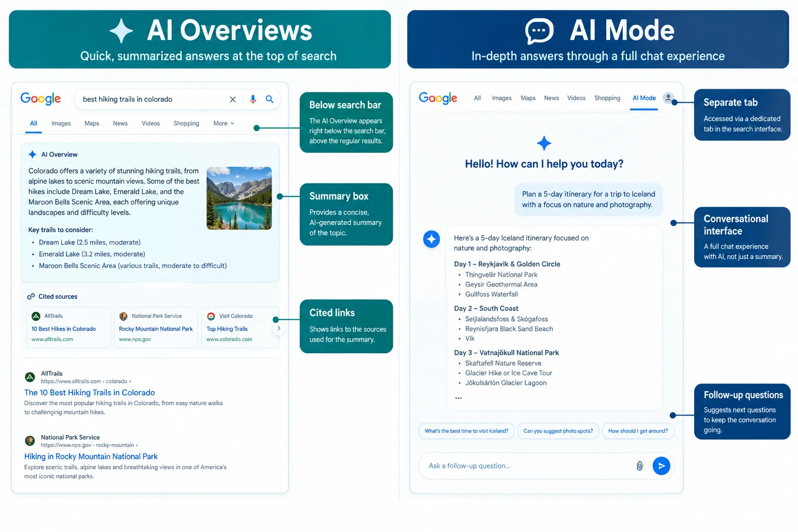Open Hiking in Rocky Mountain National Park result
This screenshot has width=798, height=532.
coord(91,457)
